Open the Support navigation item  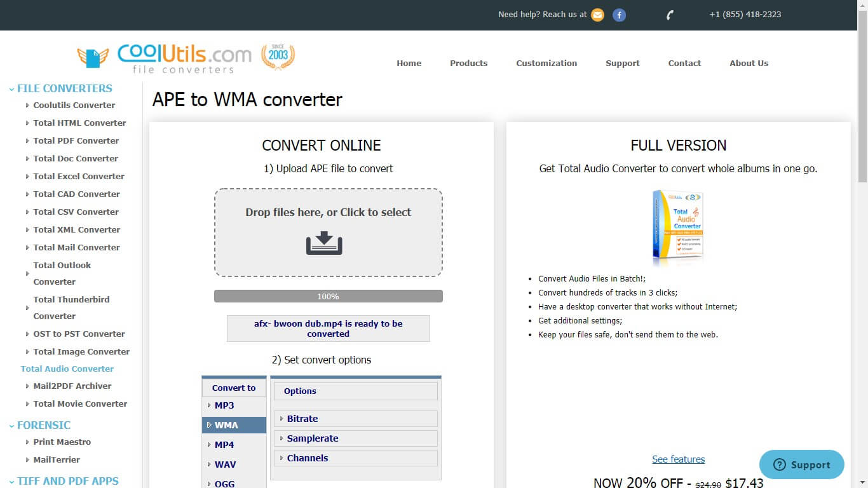click(623, 63)
